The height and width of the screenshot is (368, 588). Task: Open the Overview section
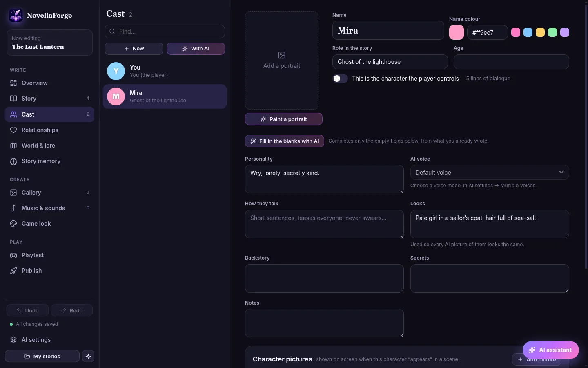point(49,83)
